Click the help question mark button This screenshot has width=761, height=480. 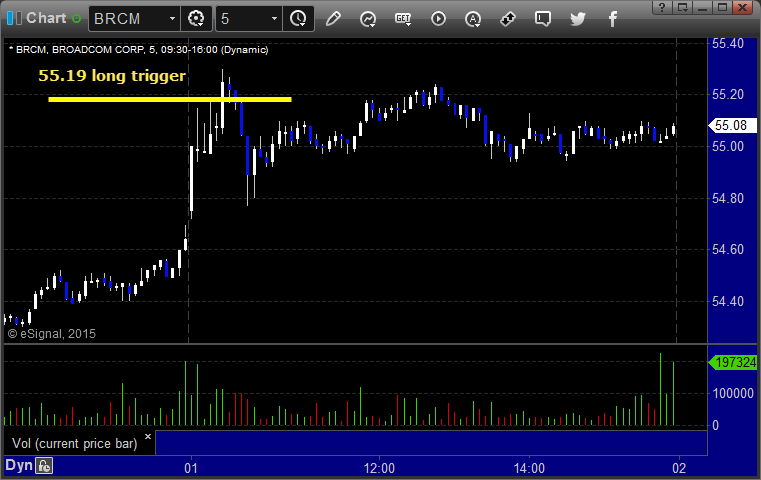coord(662,7)
